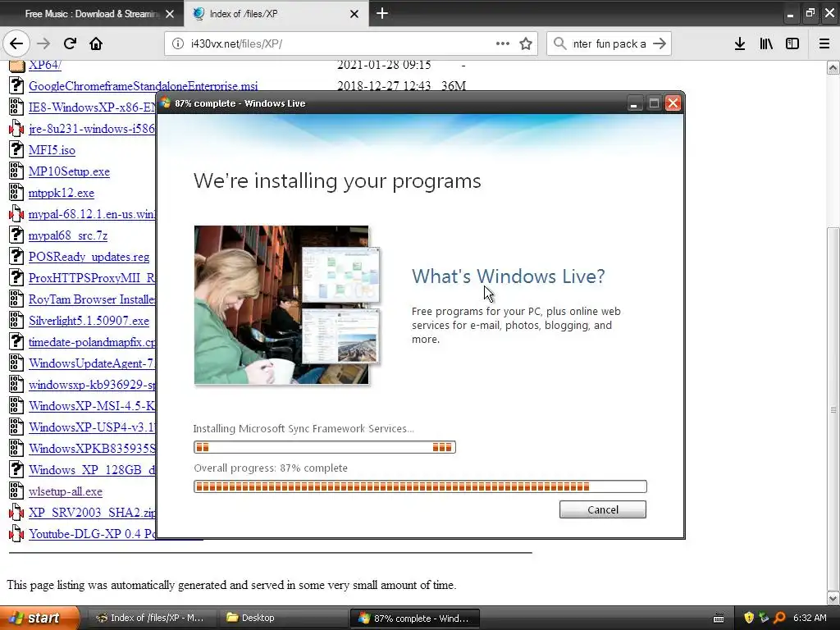Go back to the previous page

tap(16, 43)
